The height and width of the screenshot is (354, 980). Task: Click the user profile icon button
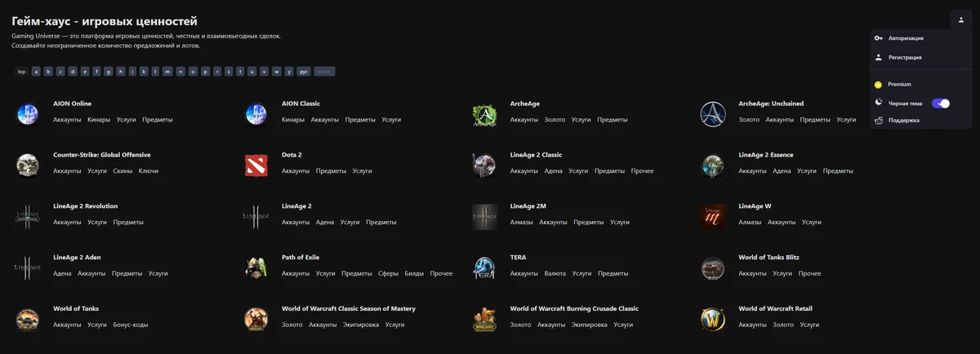click(960, 19)
